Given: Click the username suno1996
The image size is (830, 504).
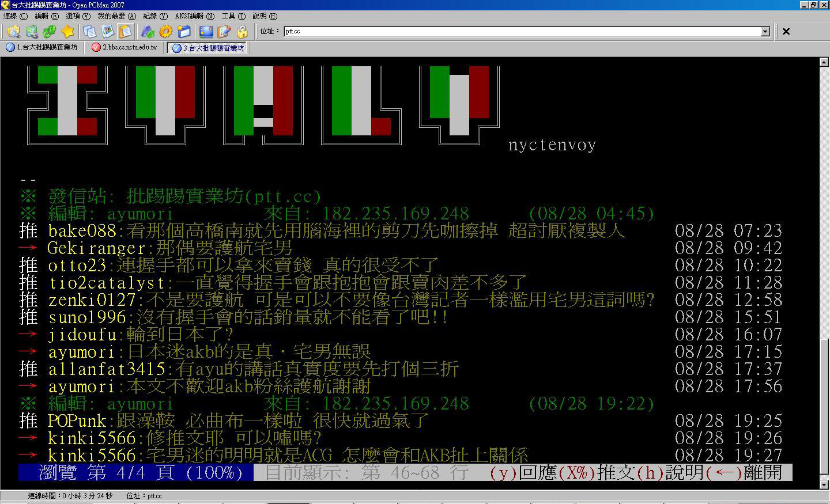Looking at the screenshot, I should (87, 317).
